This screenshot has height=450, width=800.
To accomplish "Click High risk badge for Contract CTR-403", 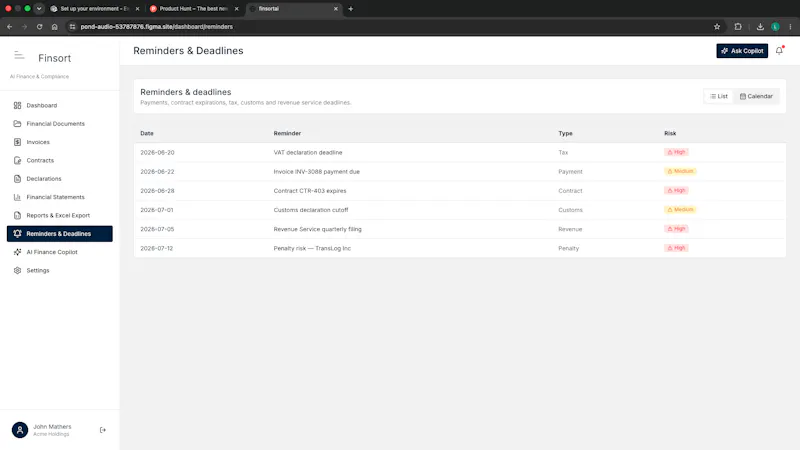I will click(676, 190).
